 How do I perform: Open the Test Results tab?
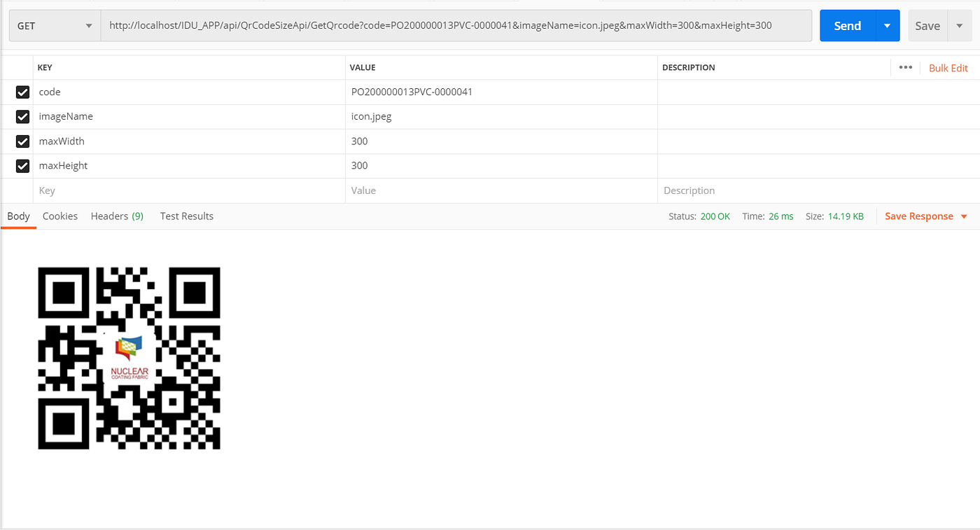(186, 216)
